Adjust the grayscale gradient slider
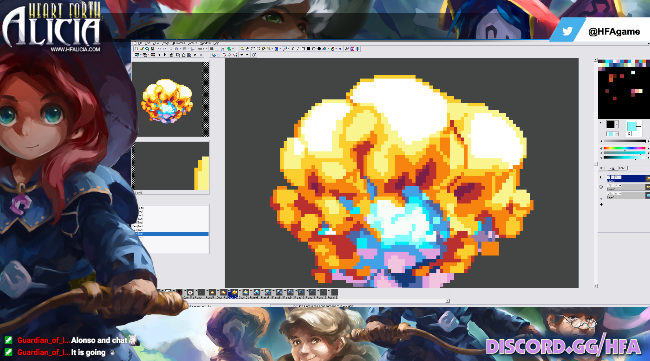The image size is (650, 361). coord(625,141)
